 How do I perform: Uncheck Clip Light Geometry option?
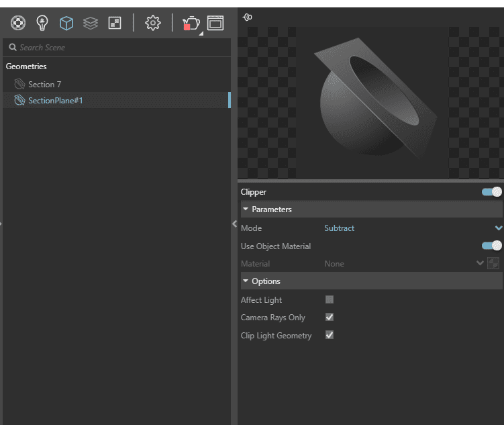click(x=330, y=335)
